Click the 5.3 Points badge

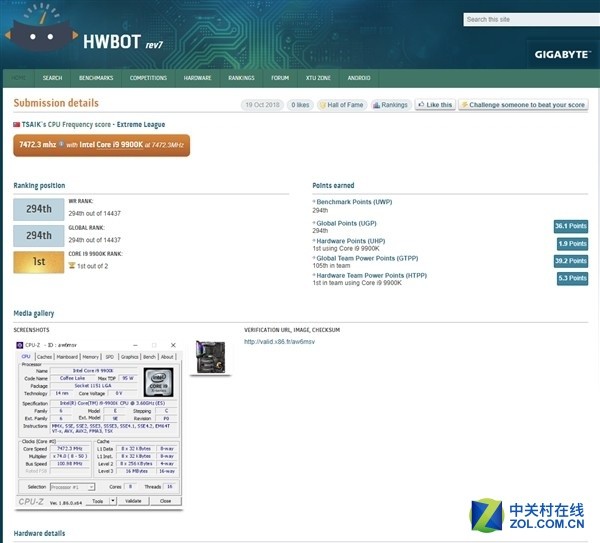pos(572,278)
